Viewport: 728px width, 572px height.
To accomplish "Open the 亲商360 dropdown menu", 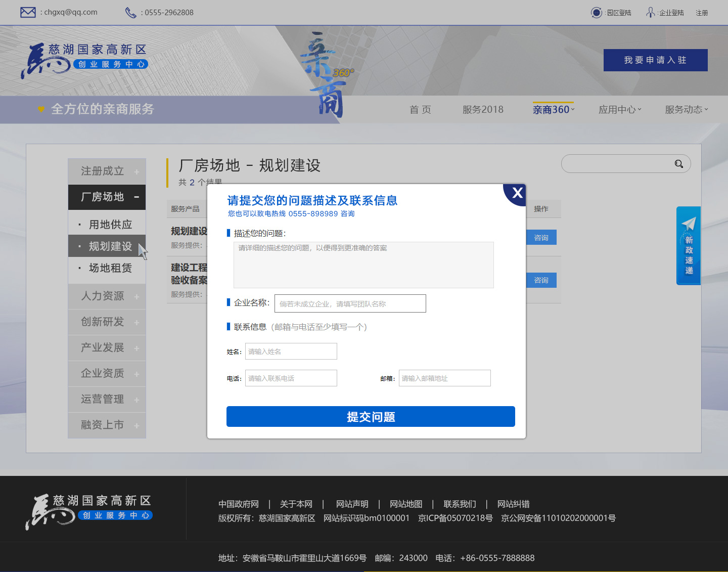I will point(554,110).
